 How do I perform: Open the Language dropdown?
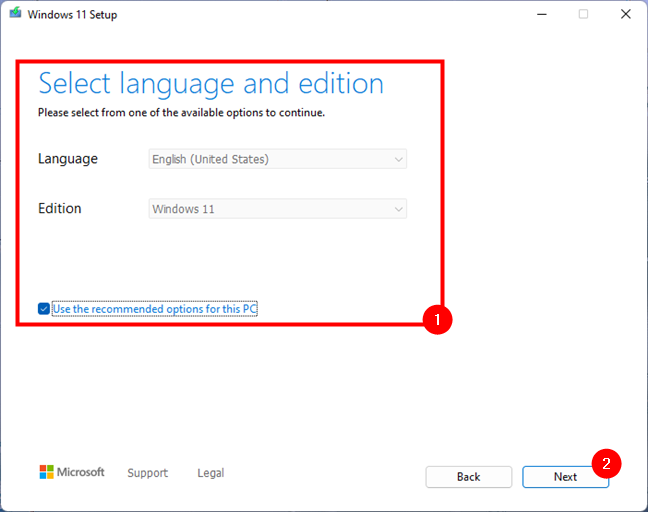tap(278, 159)
